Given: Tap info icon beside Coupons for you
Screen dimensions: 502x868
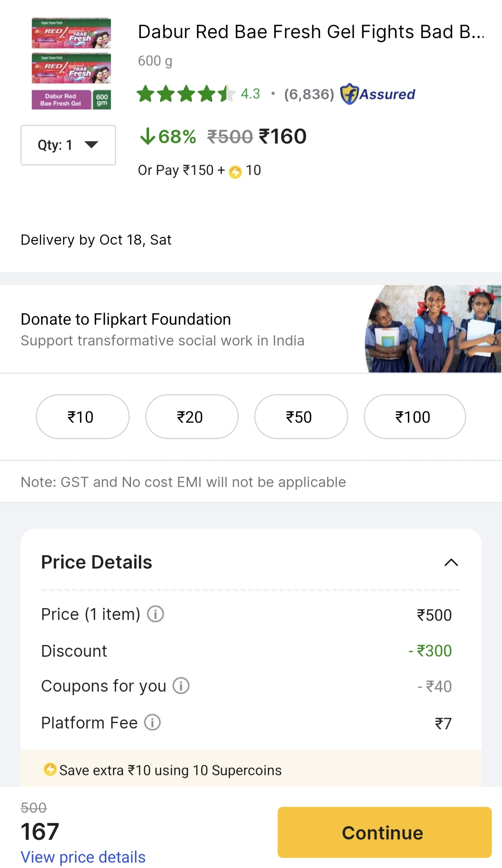Looking at the screenshot, I should (181, 686).
